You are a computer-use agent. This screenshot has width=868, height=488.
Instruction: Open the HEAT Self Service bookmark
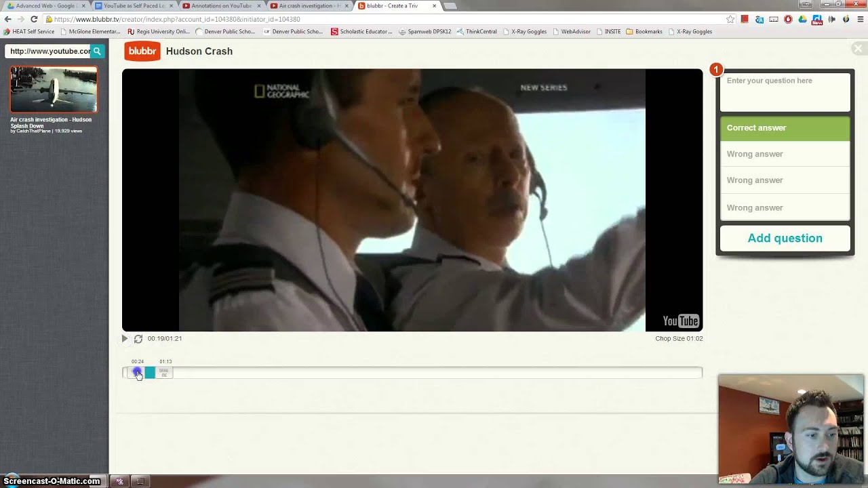coord(29,31)
